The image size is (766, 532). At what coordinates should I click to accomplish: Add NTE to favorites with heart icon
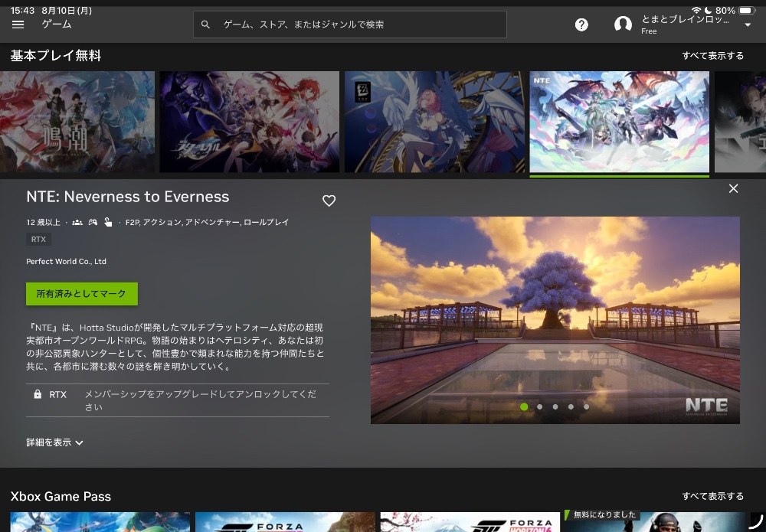click(329, 201)
